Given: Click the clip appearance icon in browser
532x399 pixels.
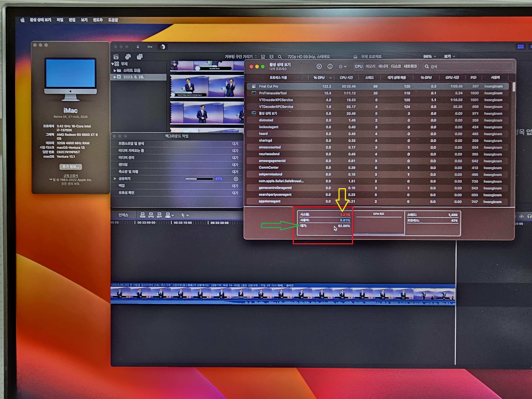Looking at the screenshot, I should (263, 57).
